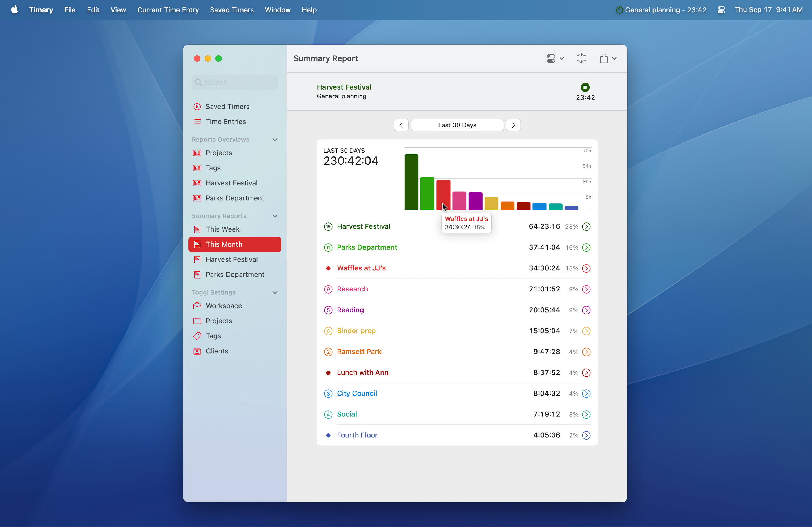Open the Help menu
Image resolution: width=812 pixels, height=527 pixels.
[309, 10]
